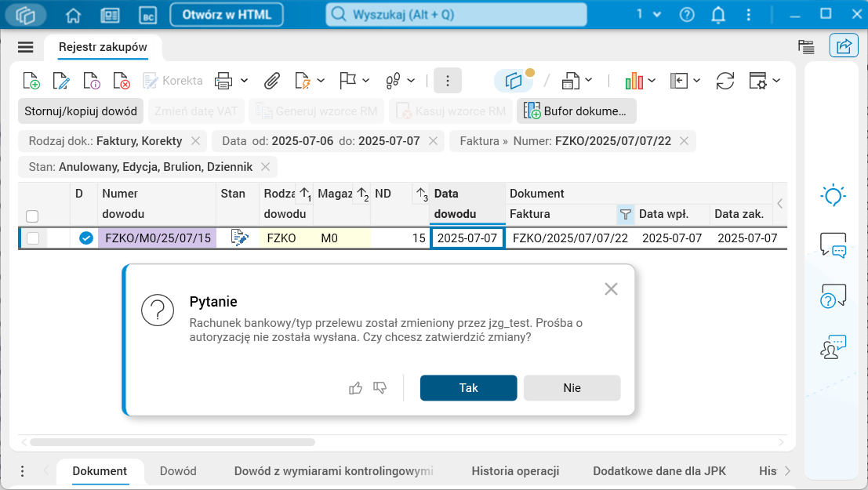
Task: Click the printer icon
Action: tap(223, 81)
